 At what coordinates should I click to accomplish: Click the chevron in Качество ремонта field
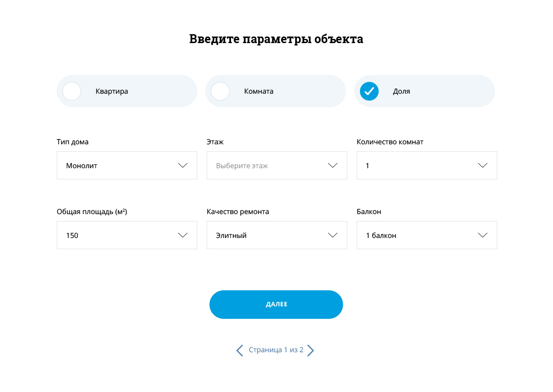click(x=333, y=235)
